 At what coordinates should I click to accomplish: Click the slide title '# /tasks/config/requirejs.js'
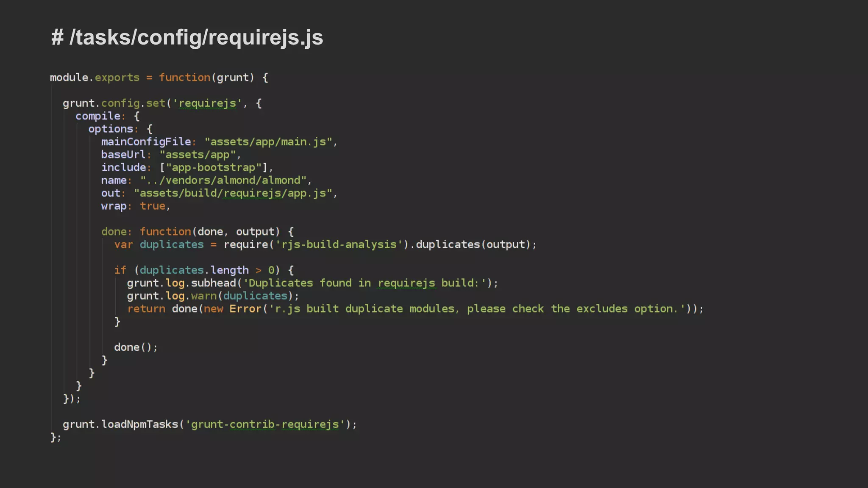pos(187,38)
